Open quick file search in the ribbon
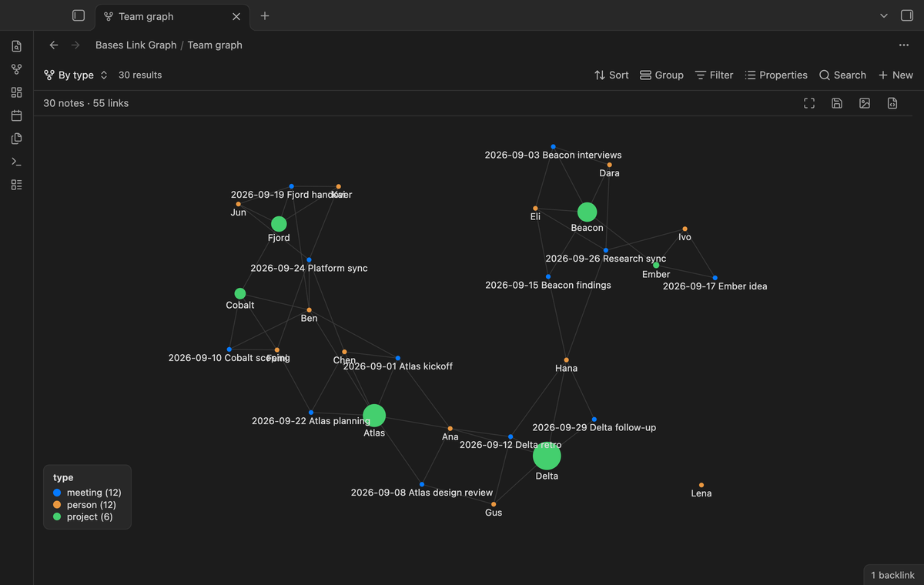The image size is (924, 585). point(16,46)
